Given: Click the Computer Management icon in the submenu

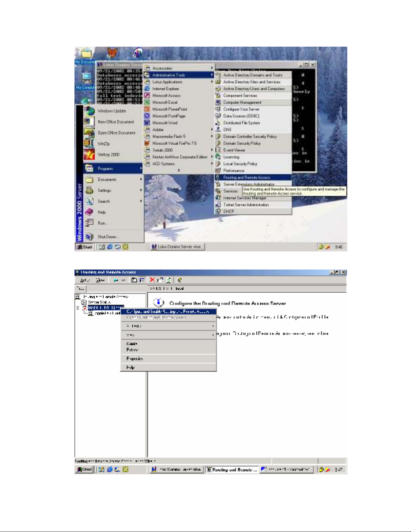Looking at the screenshot, I should (x=218, y=102).
